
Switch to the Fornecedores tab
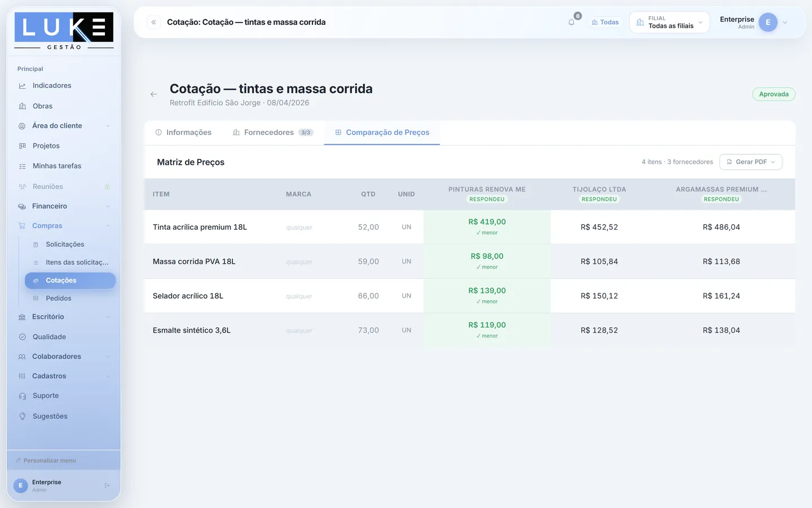click(273, 133)
